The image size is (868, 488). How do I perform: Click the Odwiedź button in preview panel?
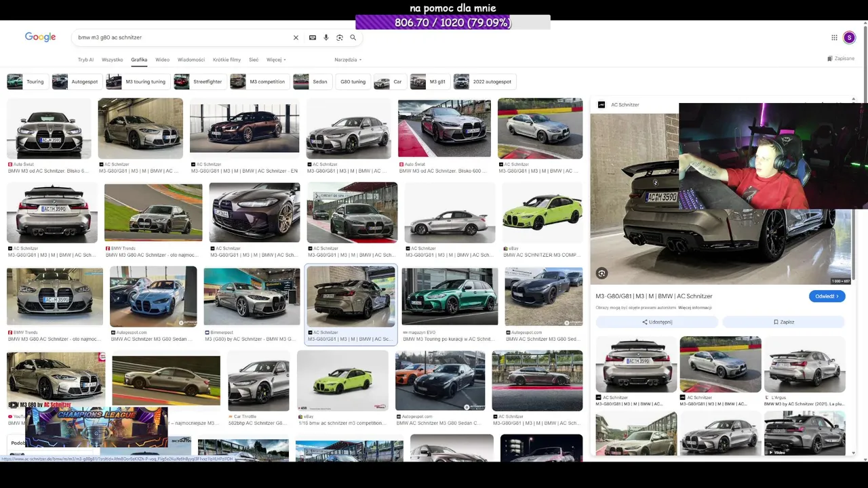[x=827, y=296]
